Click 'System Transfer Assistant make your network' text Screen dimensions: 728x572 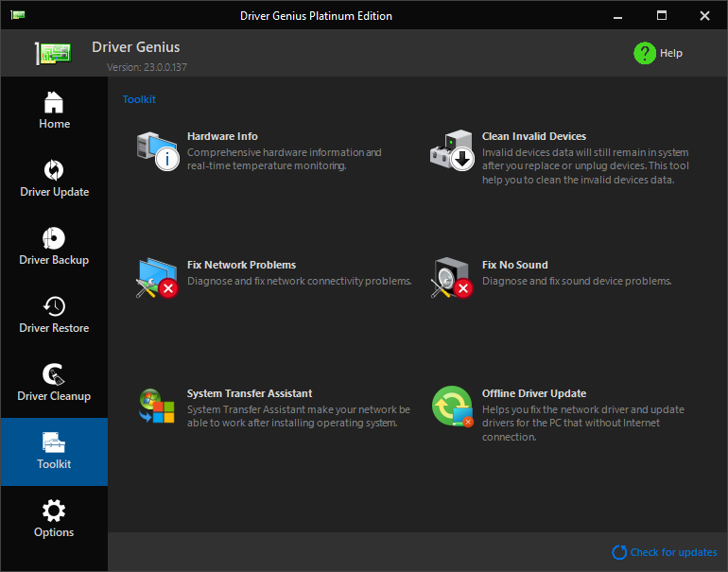click(x=299, y=416)
